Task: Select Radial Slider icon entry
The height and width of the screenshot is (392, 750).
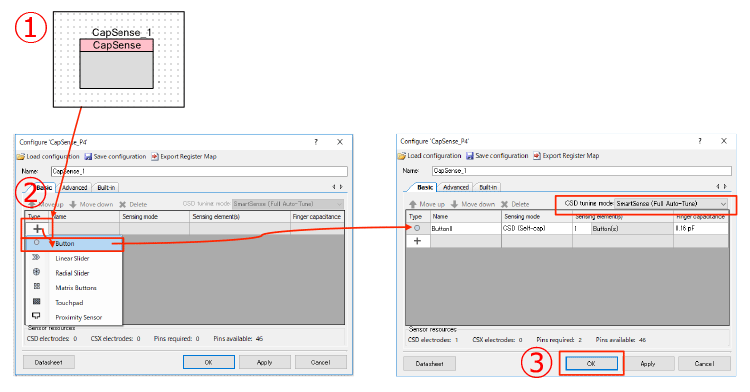Action: point(36,272)
